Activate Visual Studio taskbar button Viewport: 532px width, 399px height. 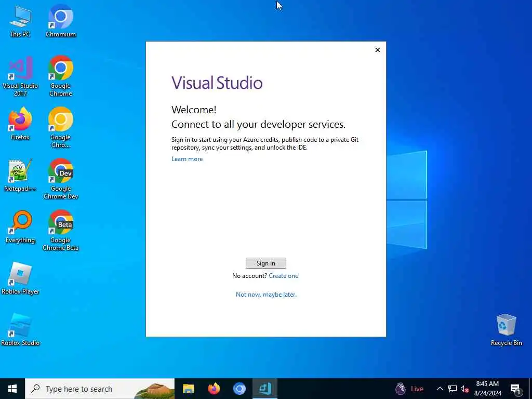pos(264,389)
